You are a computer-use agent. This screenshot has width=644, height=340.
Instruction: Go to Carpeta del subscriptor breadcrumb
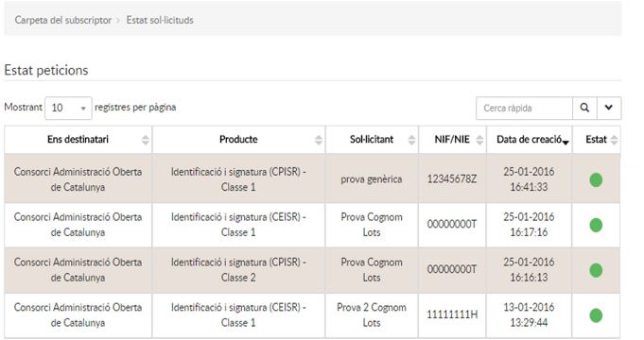(62, 20)
